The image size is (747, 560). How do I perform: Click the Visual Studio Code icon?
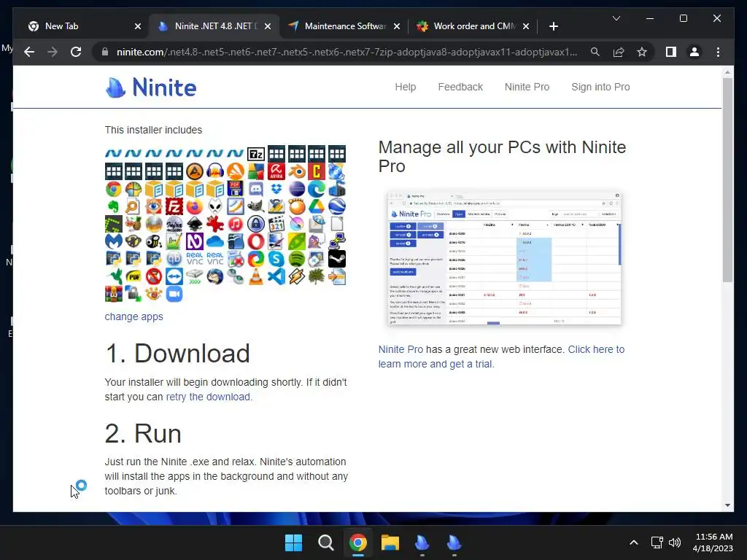pyautogui.click(x=276, y=276)
